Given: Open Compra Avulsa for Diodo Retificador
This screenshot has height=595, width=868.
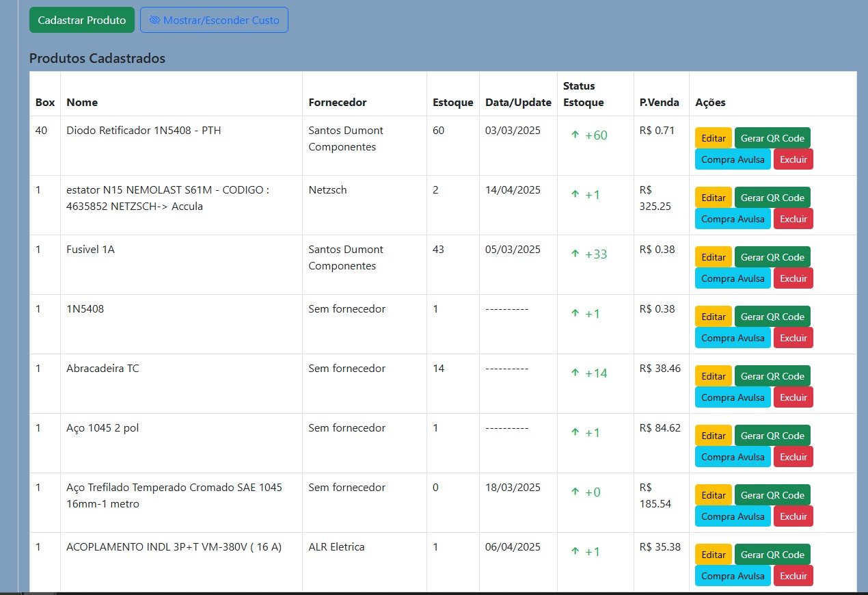Looking at the screenshot, I should [x=733, y=159].
